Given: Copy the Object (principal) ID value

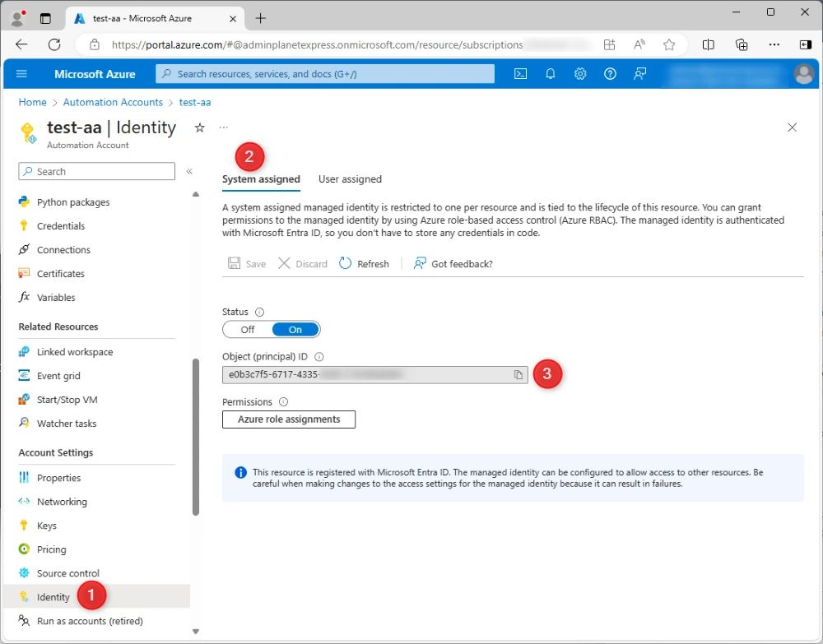Looking at the screenshot, I should pyautogui.click(x=518, y=374).
